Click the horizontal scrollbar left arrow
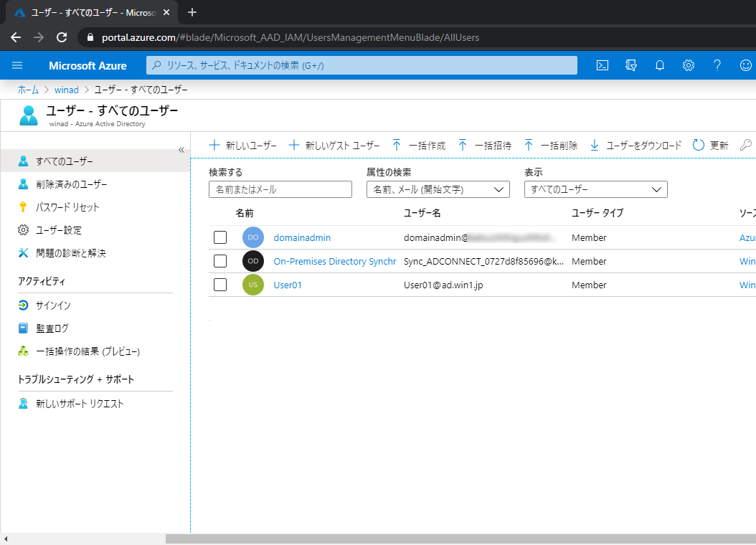This screenshot has height=545, width=756. [x=5, y=539]
